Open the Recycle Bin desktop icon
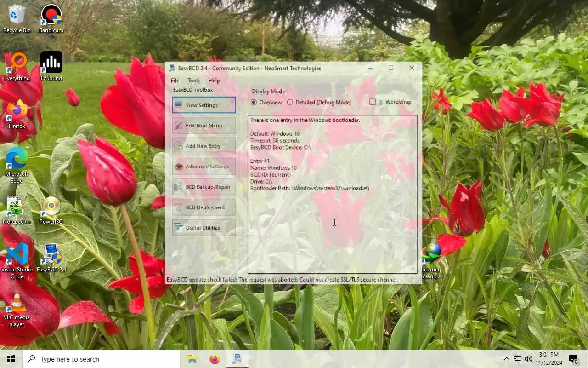Screen dimensions: 588x368 pyautogui.click(x=17, y=19)
